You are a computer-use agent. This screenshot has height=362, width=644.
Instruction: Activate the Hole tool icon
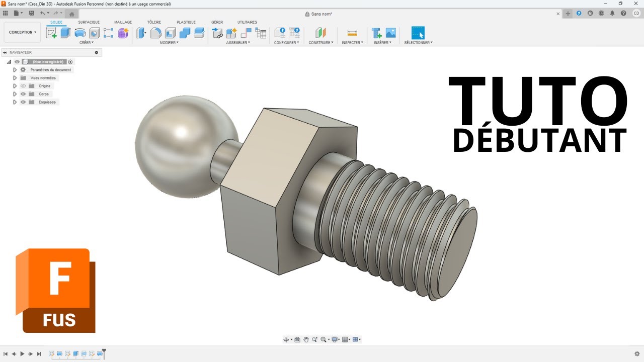(94, 33)
